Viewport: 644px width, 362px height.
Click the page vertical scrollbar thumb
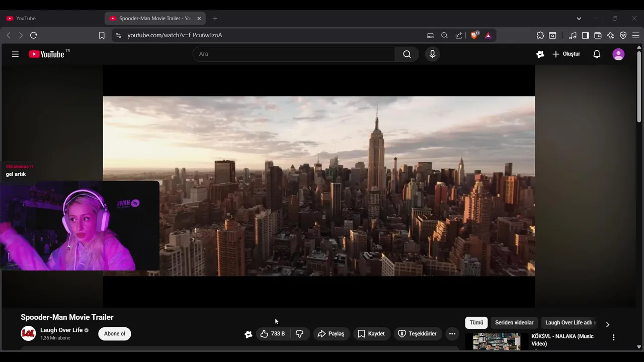639,85
